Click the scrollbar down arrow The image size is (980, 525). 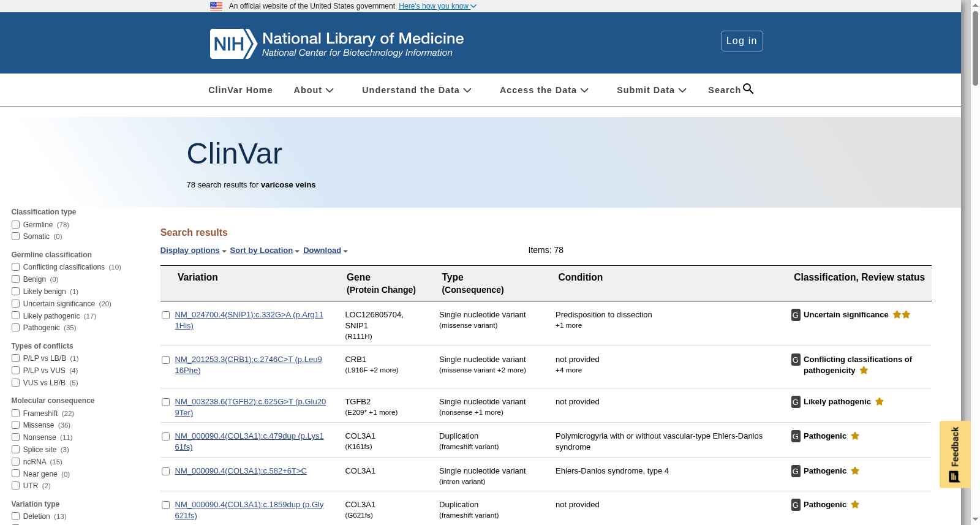[x=975, y=519]
